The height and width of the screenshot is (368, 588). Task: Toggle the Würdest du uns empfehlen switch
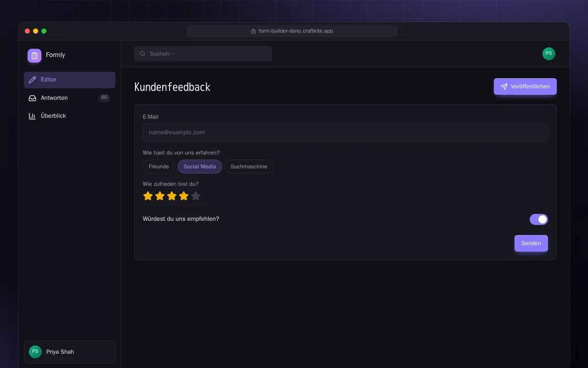click(x=539, y=219)
